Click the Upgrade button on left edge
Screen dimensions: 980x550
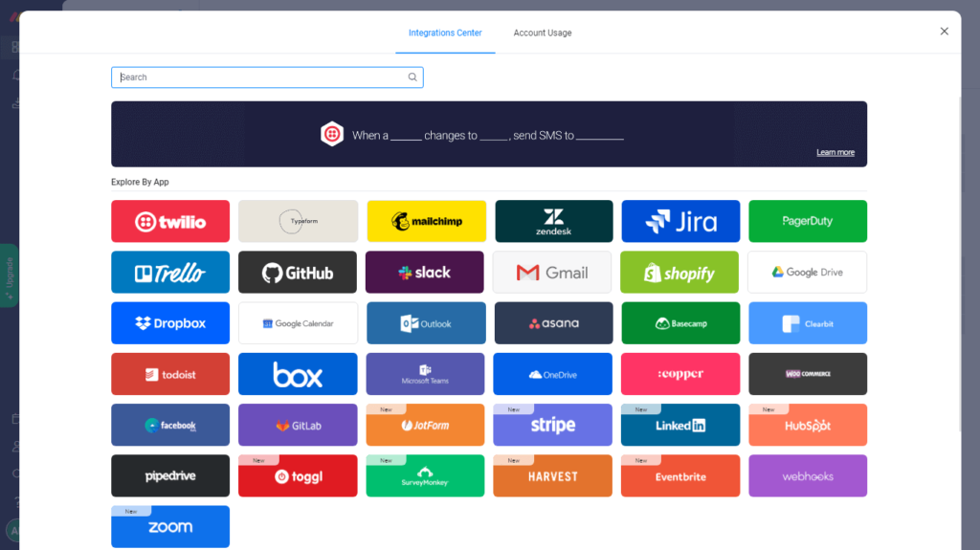(10, 275)
